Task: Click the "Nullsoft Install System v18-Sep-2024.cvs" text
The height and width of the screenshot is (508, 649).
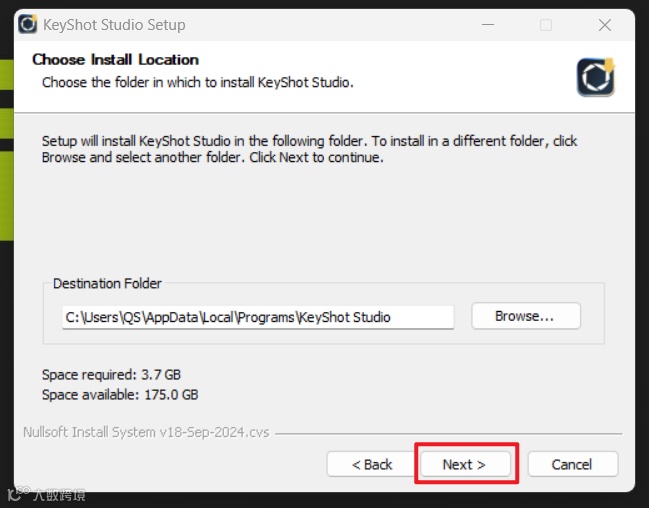Action: tap(146, 432)
